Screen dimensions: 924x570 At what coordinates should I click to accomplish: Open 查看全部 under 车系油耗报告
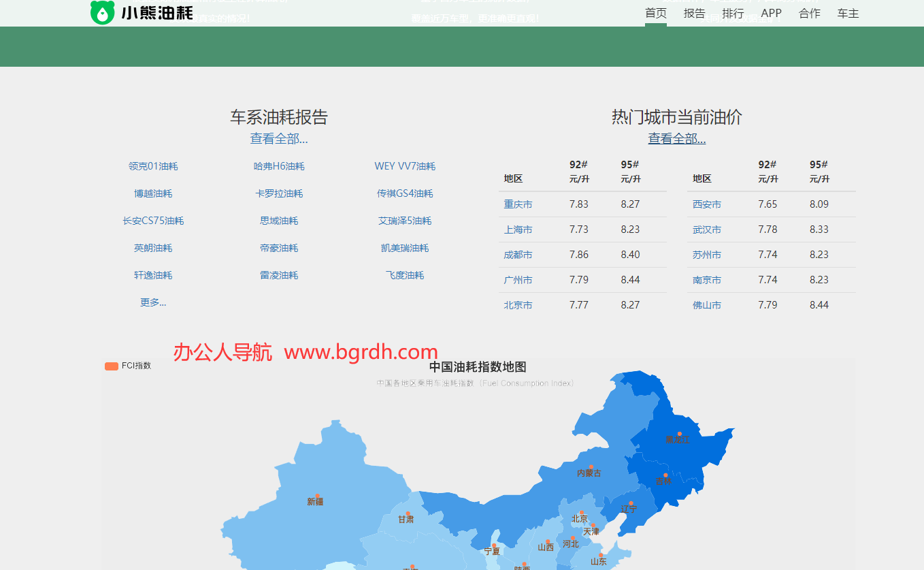(279, 138)
